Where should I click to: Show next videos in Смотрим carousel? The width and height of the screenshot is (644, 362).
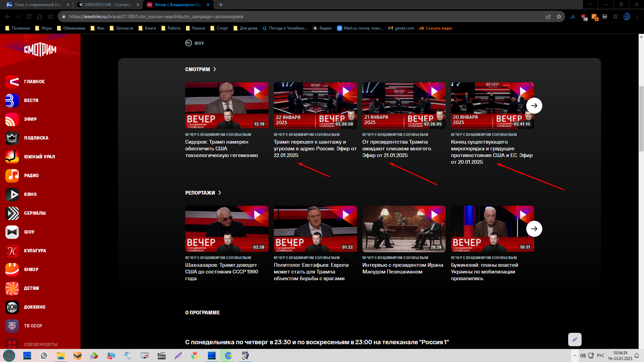click(534, 106)
